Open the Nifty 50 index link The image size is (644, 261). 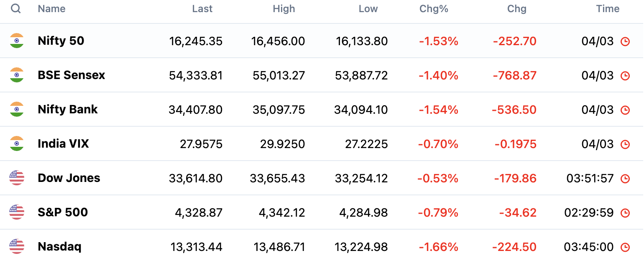point(61,41)
